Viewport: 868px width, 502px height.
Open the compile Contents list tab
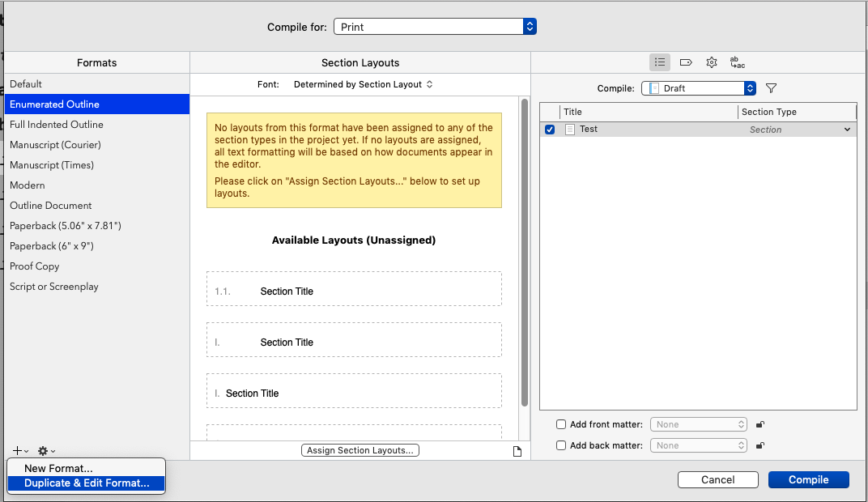coord(660,62)
